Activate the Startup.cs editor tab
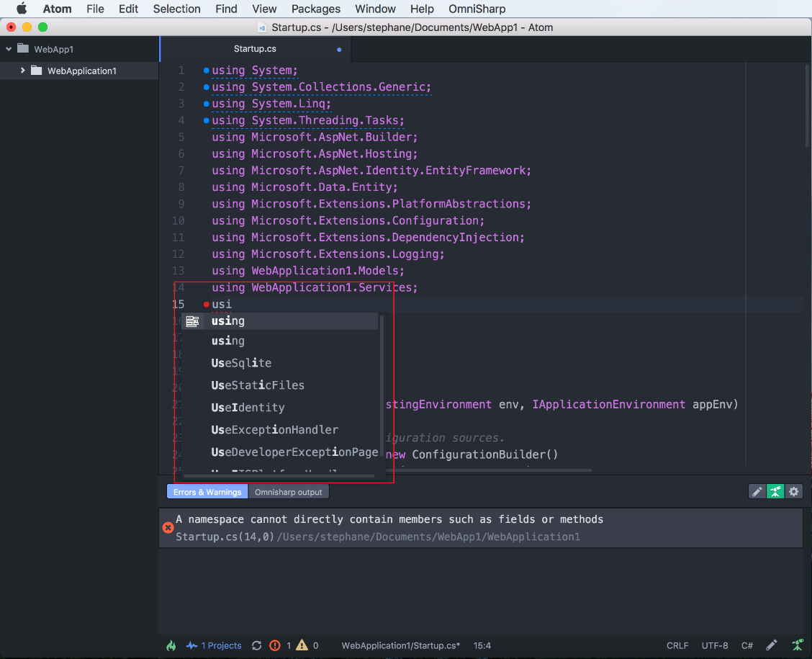The height and width of the screenshot is (659, 812). (255, 49)
